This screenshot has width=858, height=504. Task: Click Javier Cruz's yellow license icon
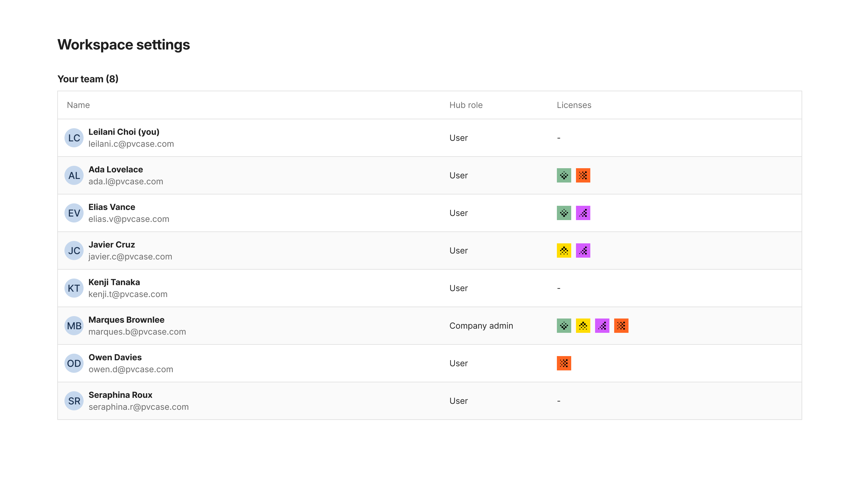[x=563, y=250]
